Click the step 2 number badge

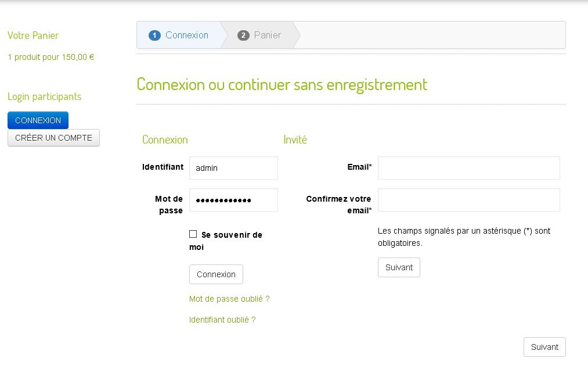click(243, 35)
